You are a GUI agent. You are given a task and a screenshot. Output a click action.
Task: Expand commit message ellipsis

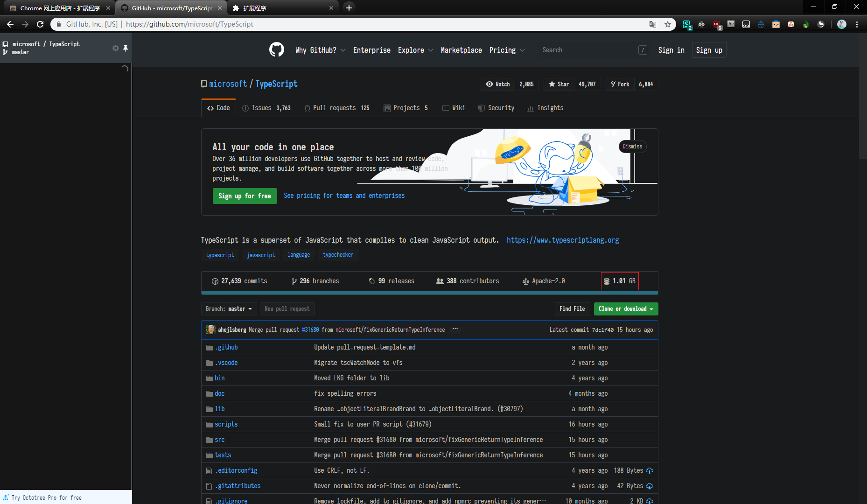(455, 329)
